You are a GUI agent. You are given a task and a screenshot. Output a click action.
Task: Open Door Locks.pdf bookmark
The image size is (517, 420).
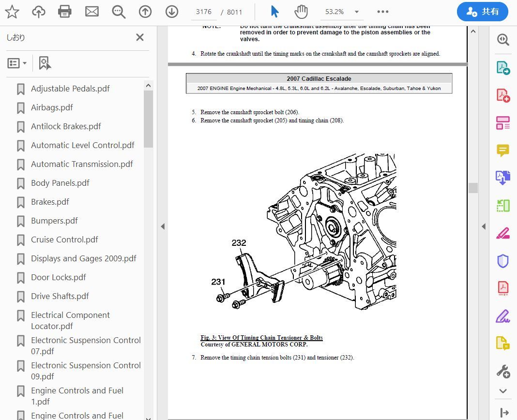pyautogui.click(x=59, y=277)
